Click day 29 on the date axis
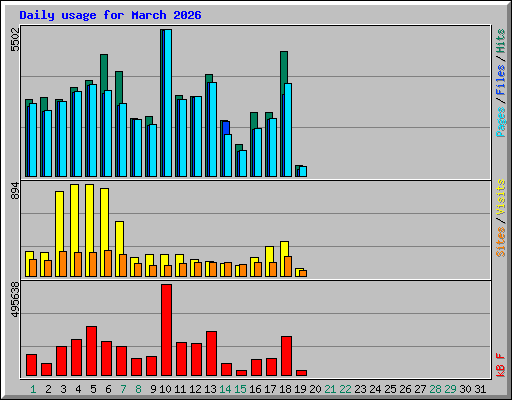Image resolution: width=512 pixels, height=400 pixels. (450, 389)
